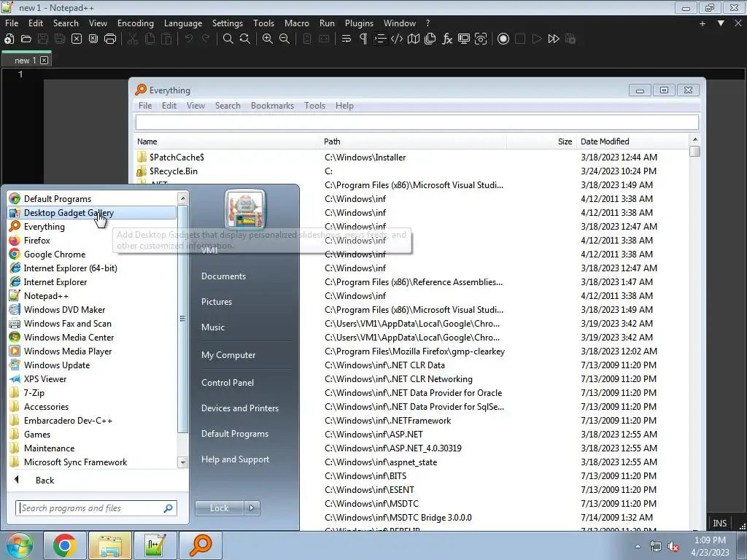The width and height of the screenshot is (747, 560).
Task: Open Devices and Printers from Start menu
Action: 239,408
